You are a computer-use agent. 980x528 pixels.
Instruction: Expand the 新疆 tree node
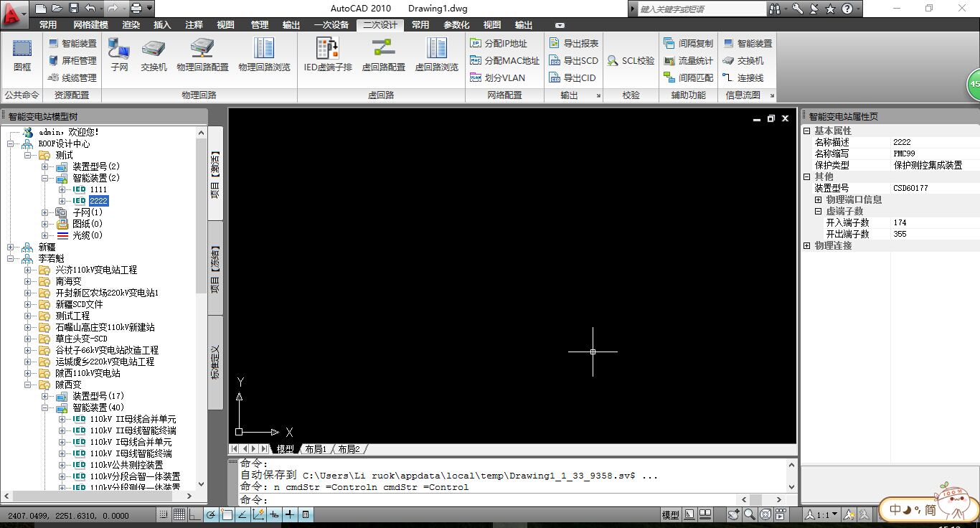coord(10,247)
